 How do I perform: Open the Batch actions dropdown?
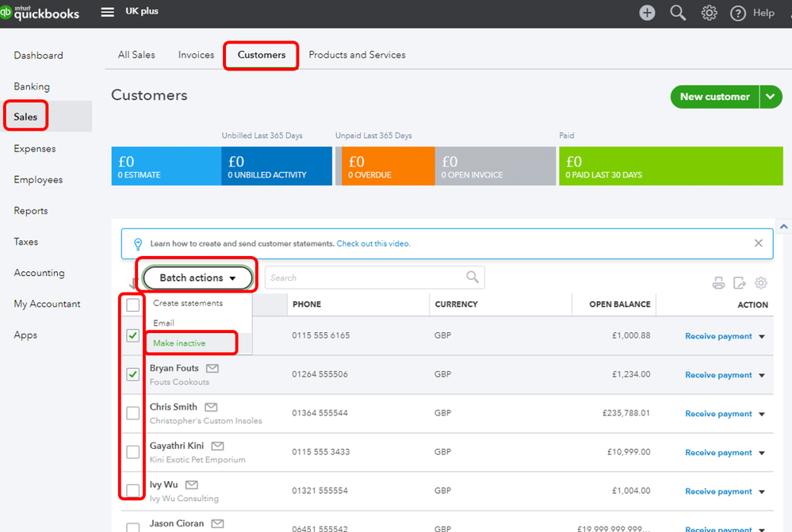click(197, 277)
